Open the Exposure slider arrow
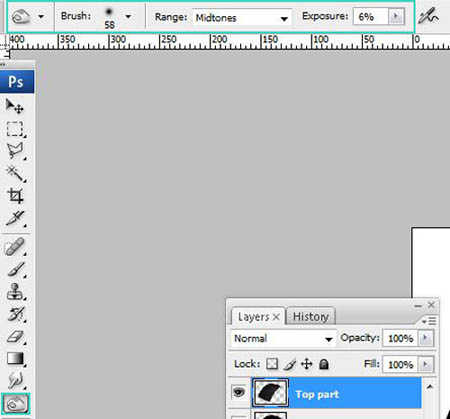This screenshot has height=419, width=450. [x=396, y=16]
